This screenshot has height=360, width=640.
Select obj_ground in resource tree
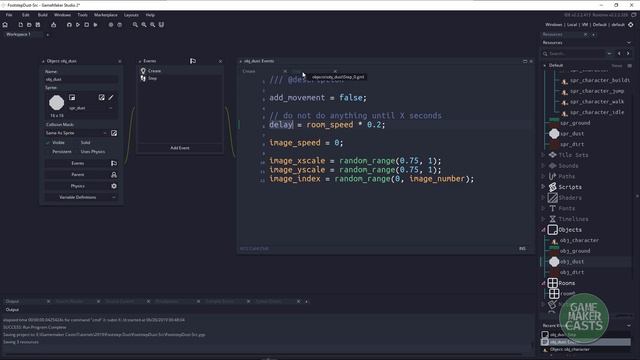(575, 251)
